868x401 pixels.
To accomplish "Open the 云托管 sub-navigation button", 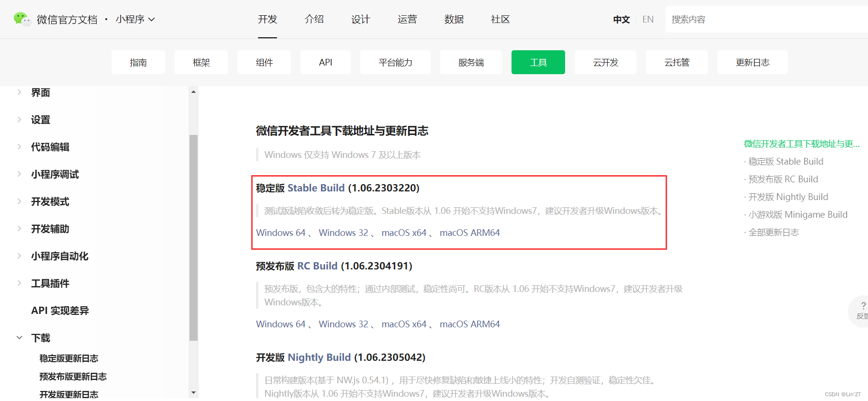I will tap(677, 62).
